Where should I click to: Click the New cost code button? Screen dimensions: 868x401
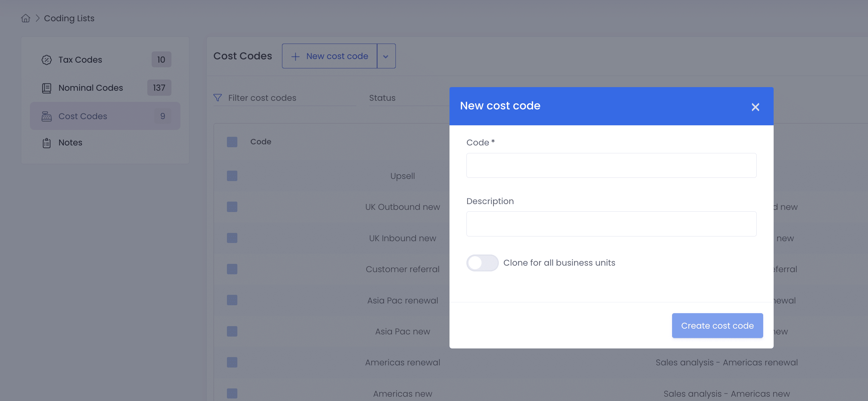pos(330,56)
